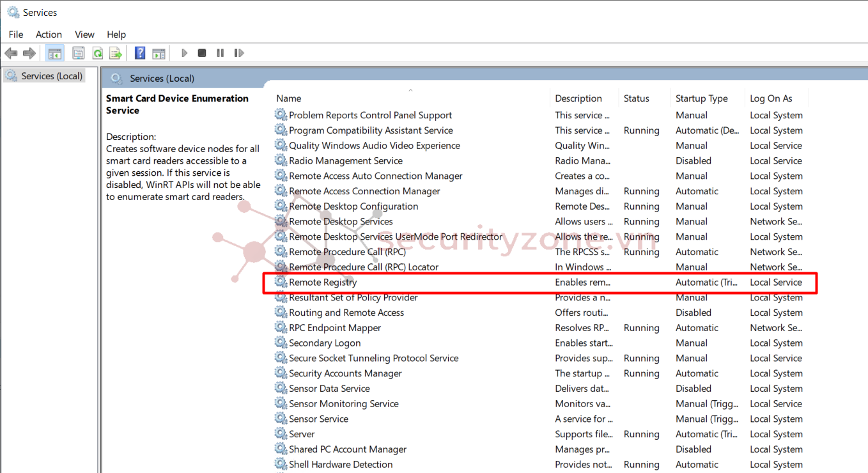Click the Services (Local) header gear icon
Viewport: 868px width, 473px height.
point(116,79)
